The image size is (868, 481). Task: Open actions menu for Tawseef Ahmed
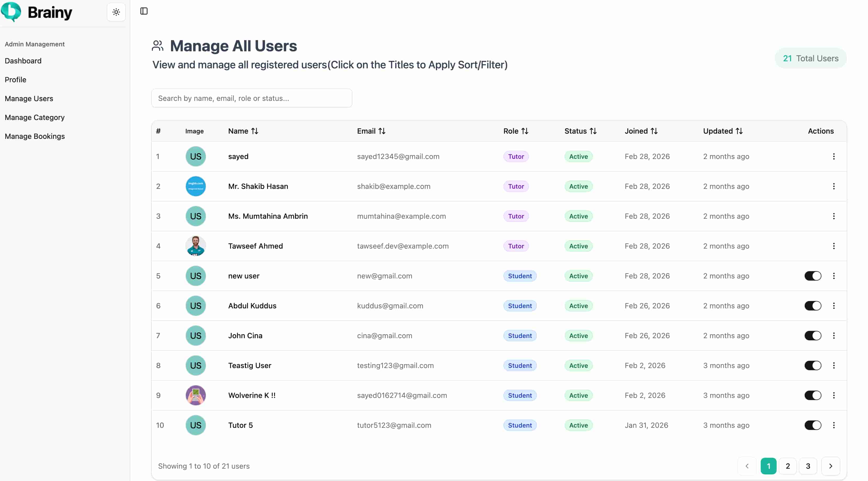[x=834, y=246]
